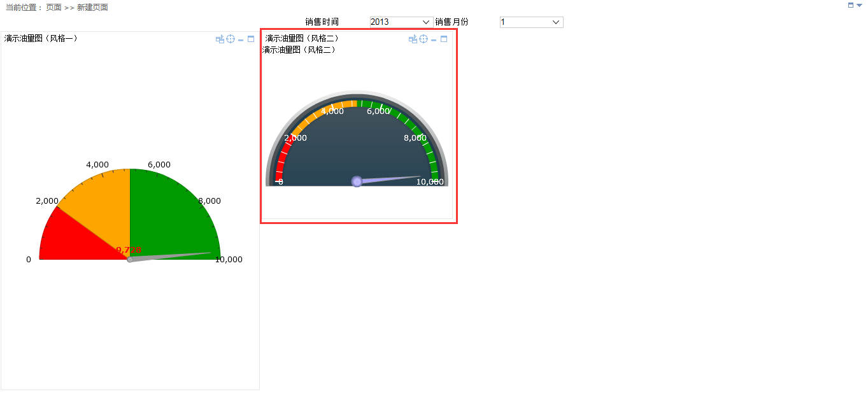Click the 6,000 label on 风格二 gauge

point(378,111)
